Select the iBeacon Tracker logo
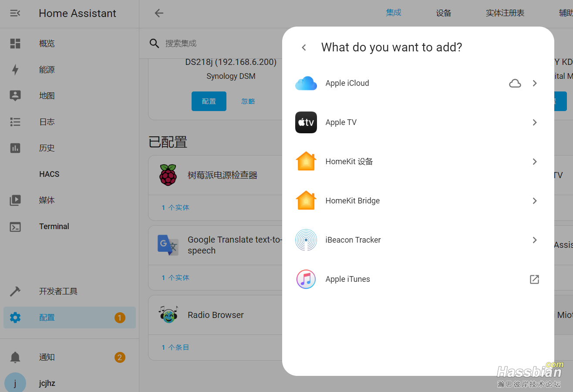573x392 pixels. pos(306,240)
